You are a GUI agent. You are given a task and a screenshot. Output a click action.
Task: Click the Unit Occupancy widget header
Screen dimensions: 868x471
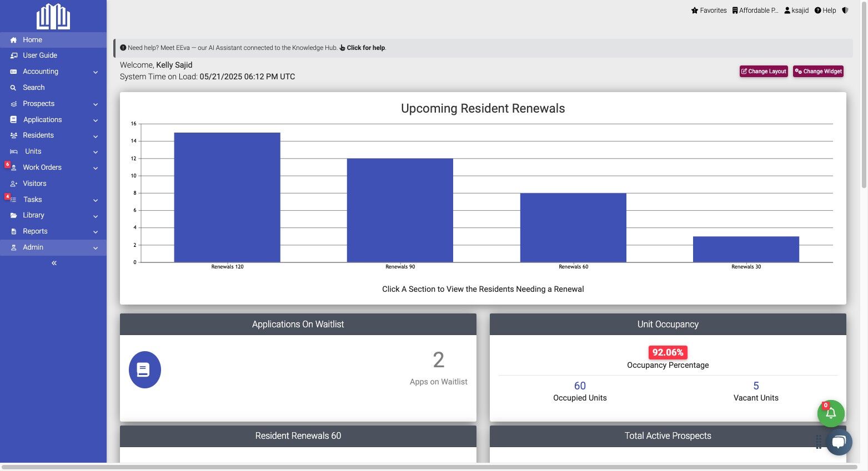point(668,325)
